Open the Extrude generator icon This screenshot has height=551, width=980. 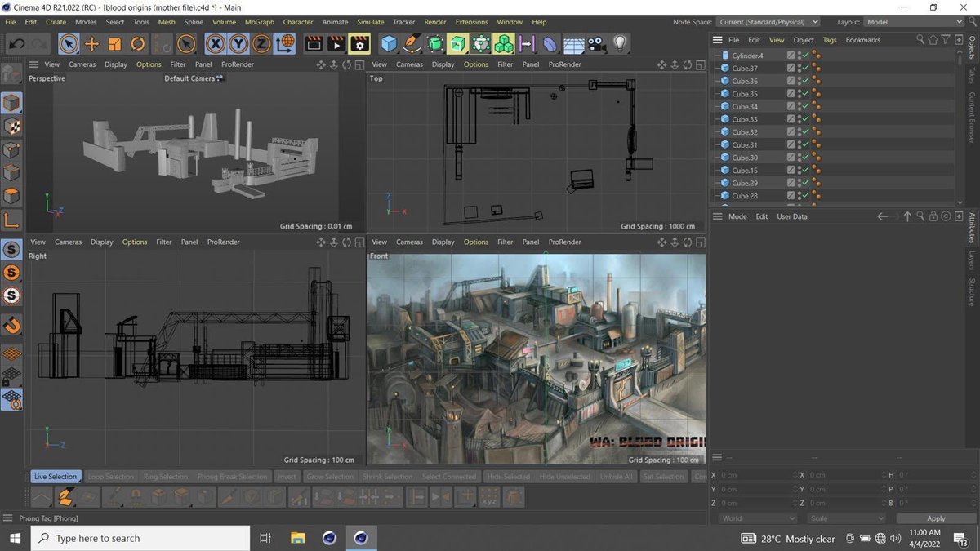pos(458,43)
